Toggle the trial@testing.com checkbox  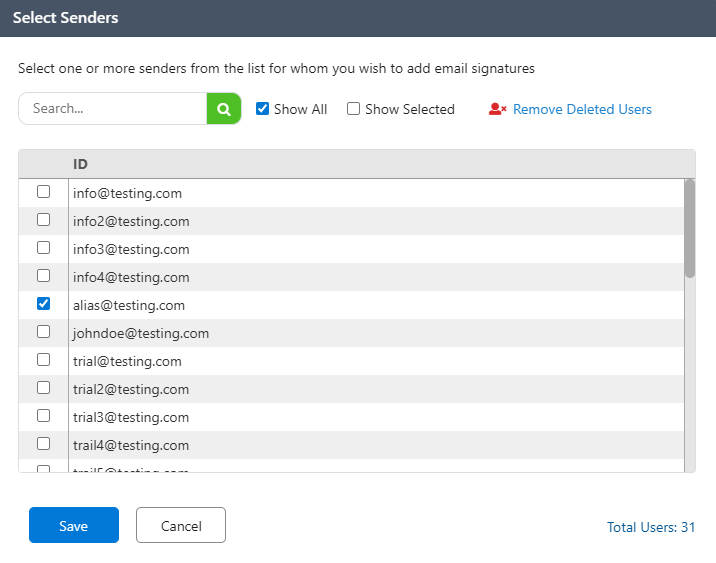pos(43,360)
